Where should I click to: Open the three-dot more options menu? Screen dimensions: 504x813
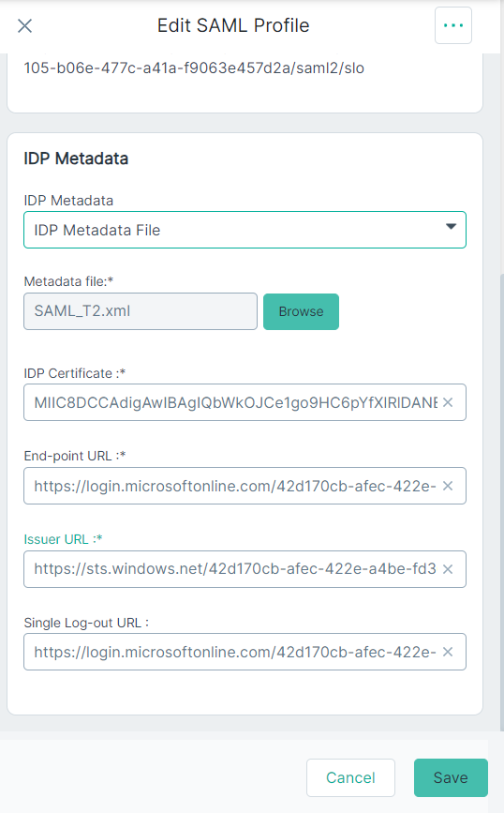pyautogui.click(x=453, y=25)
